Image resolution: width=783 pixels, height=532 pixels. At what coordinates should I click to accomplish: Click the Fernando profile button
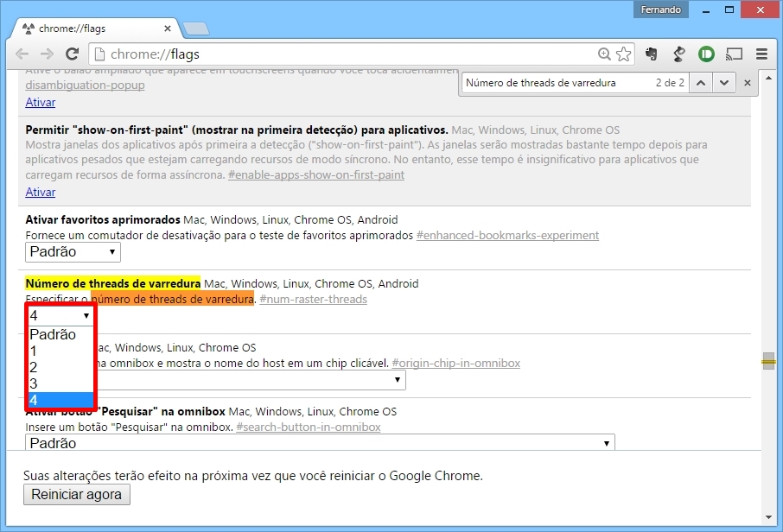tap(660, 9)
